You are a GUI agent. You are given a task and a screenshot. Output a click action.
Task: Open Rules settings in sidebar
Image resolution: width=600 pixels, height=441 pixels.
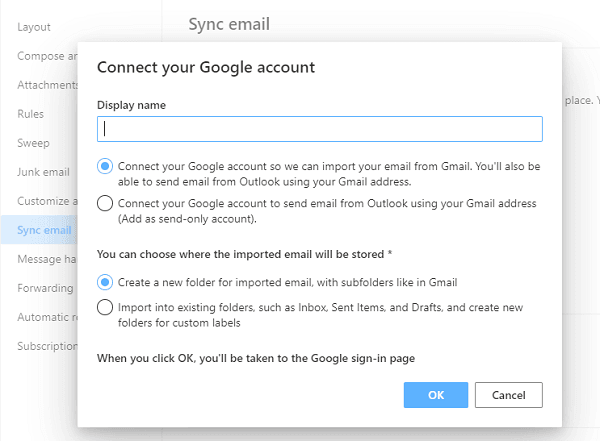pyautogui.click(x=31, y=114)
